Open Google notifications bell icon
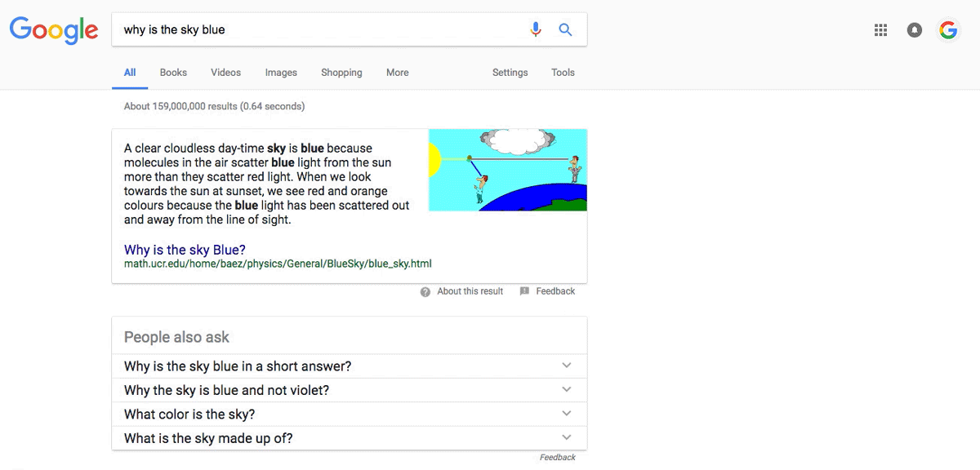 (x=914, y=29)
